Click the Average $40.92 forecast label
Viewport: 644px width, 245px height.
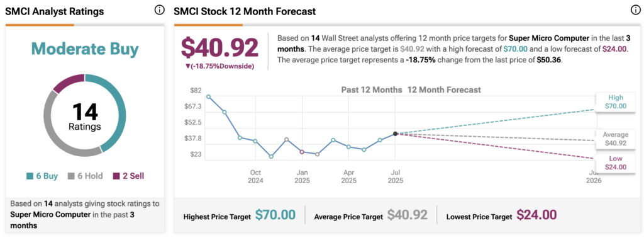coord(616,139)
